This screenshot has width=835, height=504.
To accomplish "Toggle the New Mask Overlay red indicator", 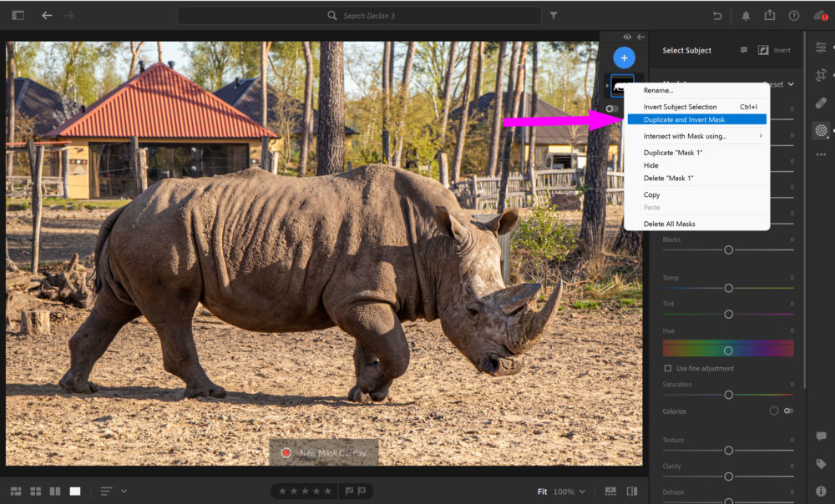I will pos(286,453).
